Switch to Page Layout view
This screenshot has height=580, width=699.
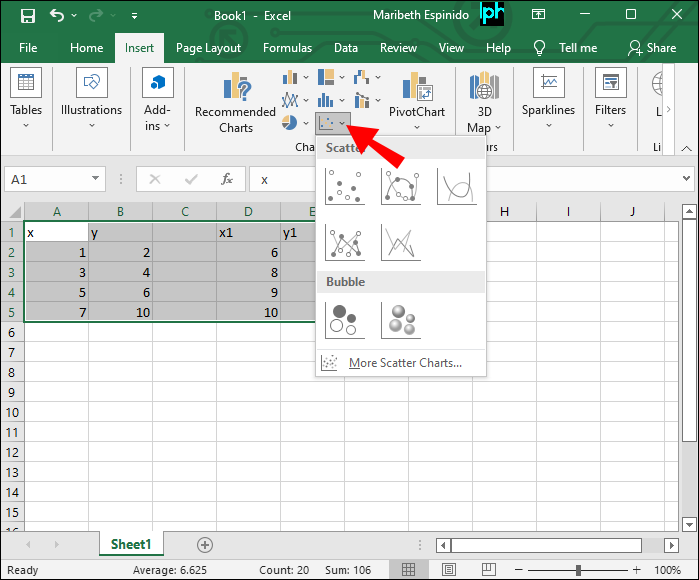(x=448, y=569)
